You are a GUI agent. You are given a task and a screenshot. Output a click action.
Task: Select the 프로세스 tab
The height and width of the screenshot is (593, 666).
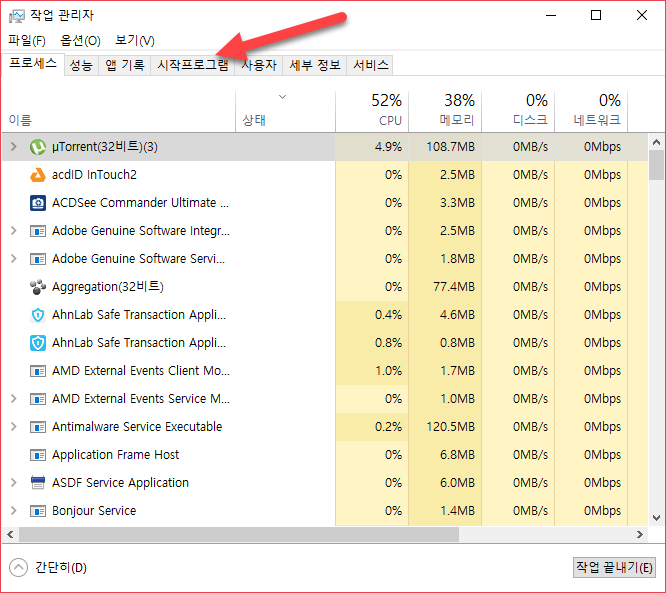[x=33, y=64]
